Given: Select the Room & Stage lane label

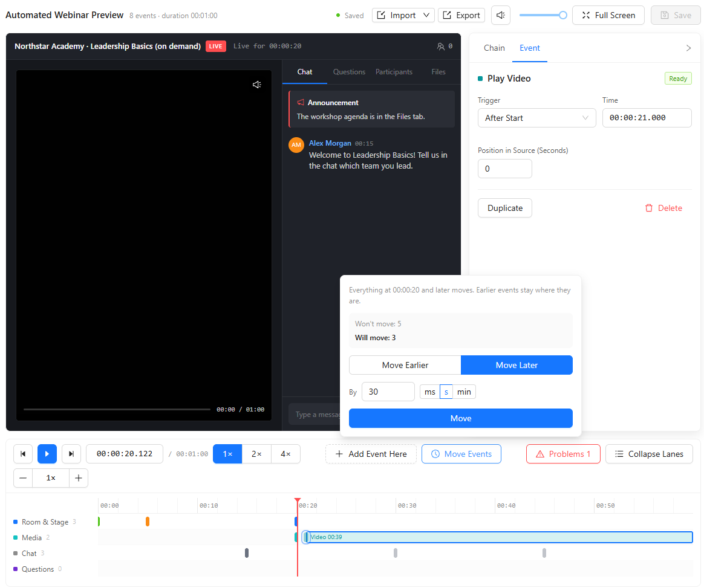Looking at the screenshot, I should (x=45, y=522).
